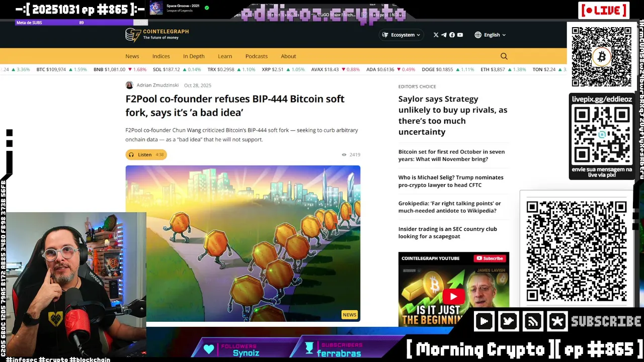Open Bitcoin first red October article
Screen dimensions: 644x362
(x=451, y=155)
